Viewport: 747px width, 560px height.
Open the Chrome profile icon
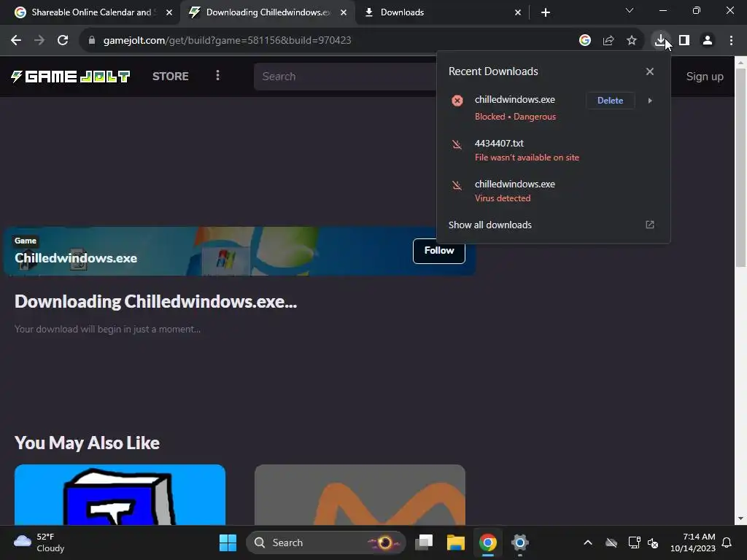click(708, 41)
